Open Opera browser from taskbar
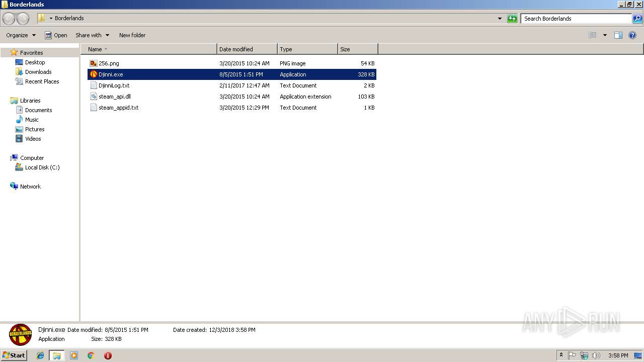Image resolution: width=644 pixels, height=362 pixels. (108, 355)
